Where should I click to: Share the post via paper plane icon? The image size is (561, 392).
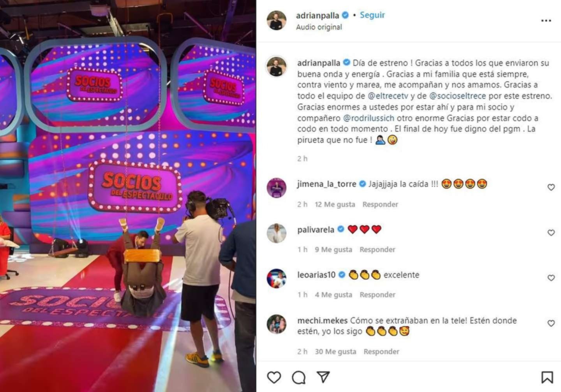[323, 377]
